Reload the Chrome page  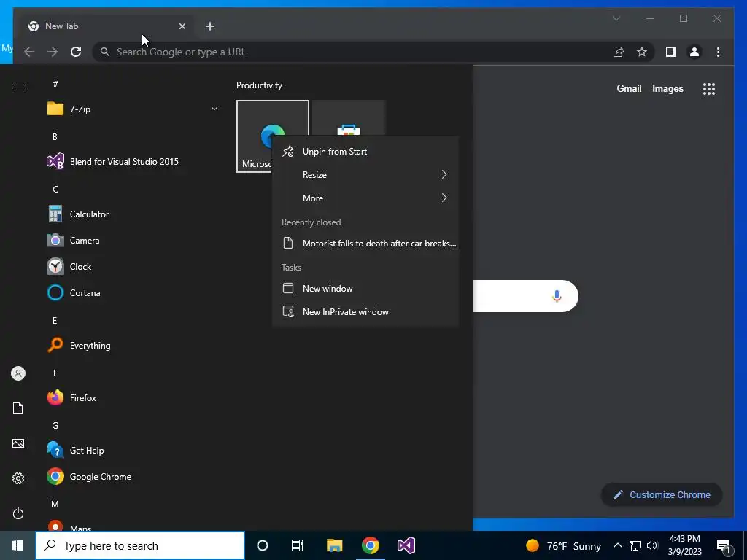(76, 52)
